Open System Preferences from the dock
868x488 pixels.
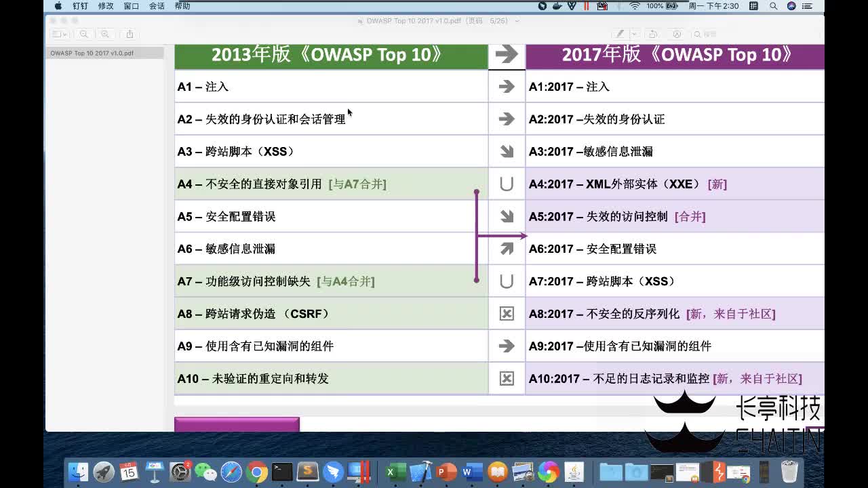point(180,472)
